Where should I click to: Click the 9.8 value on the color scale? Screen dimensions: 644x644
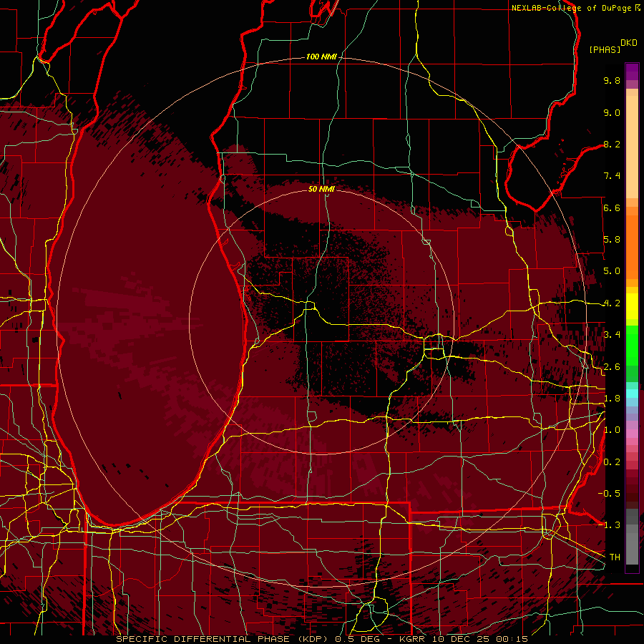612,80
